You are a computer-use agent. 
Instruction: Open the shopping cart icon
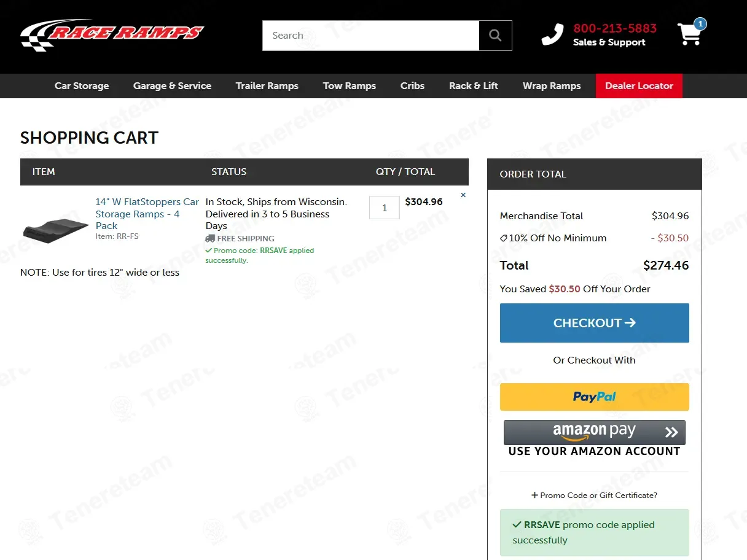tap(690, 34)
